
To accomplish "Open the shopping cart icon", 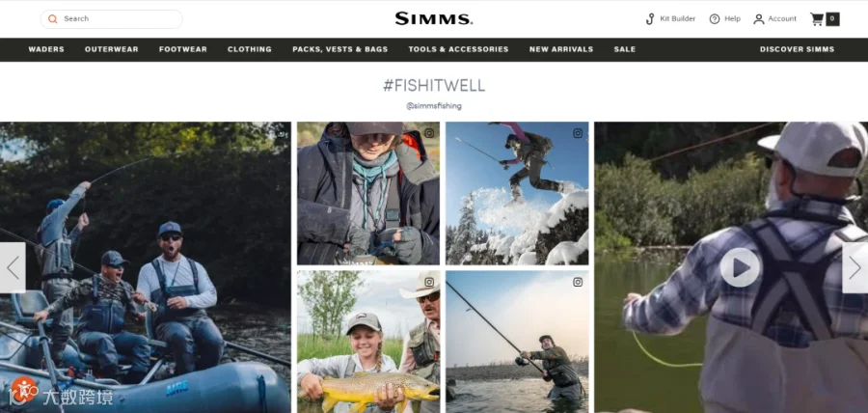I will [817, 19].
